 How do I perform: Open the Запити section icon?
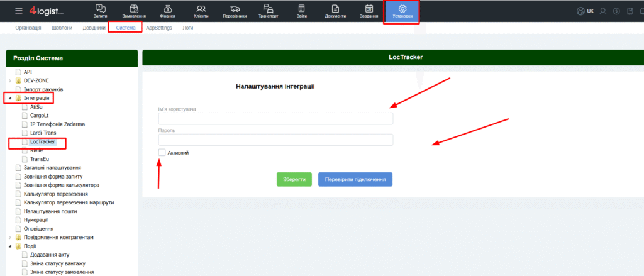point(101,8)
